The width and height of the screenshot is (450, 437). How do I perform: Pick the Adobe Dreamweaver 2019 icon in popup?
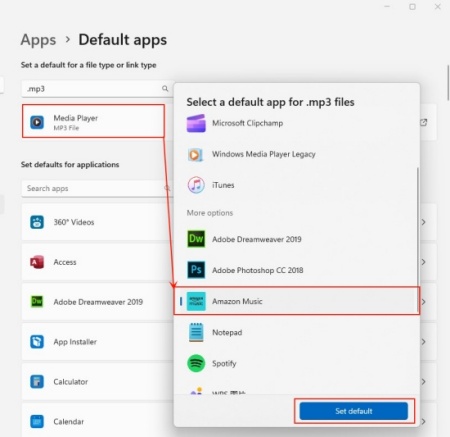(196, 239)
